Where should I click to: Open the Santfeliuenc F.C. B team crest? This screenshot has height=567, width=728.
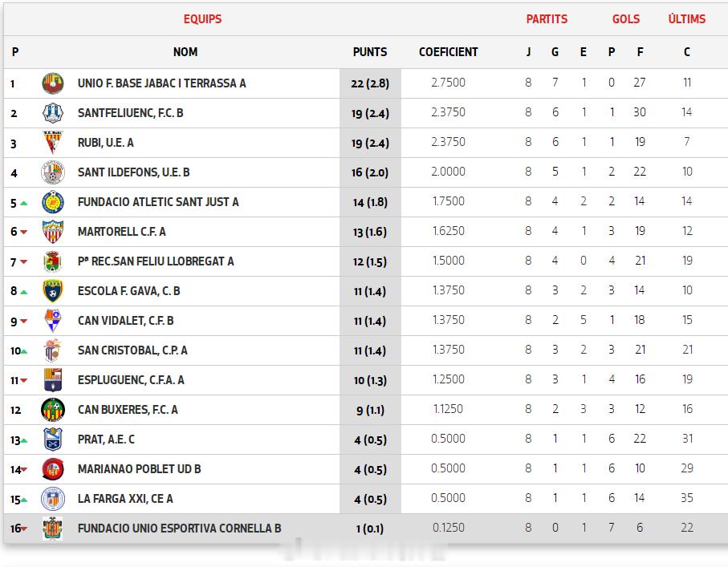pyautogui.click(x=52, y=113)
